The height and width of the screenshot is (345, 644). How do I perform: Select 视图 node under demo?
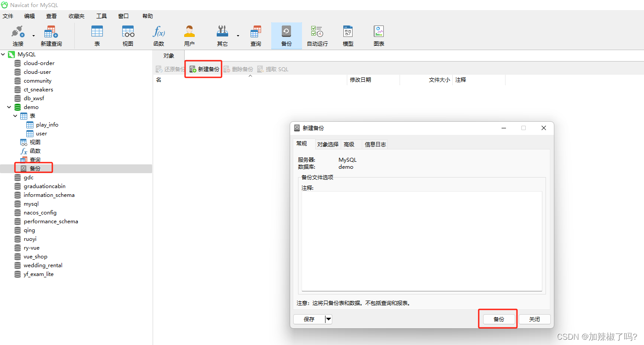35,142
